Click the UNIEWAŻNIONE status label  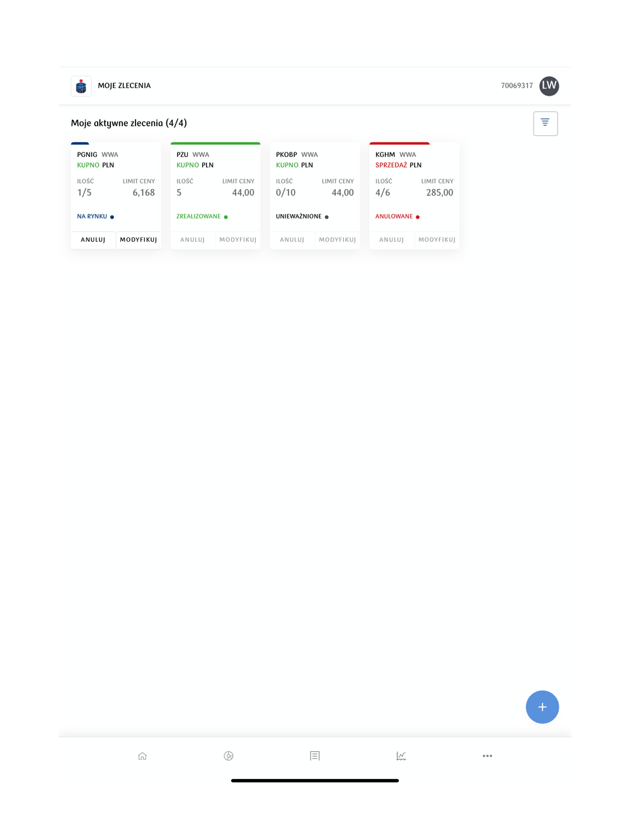[299, 217]
